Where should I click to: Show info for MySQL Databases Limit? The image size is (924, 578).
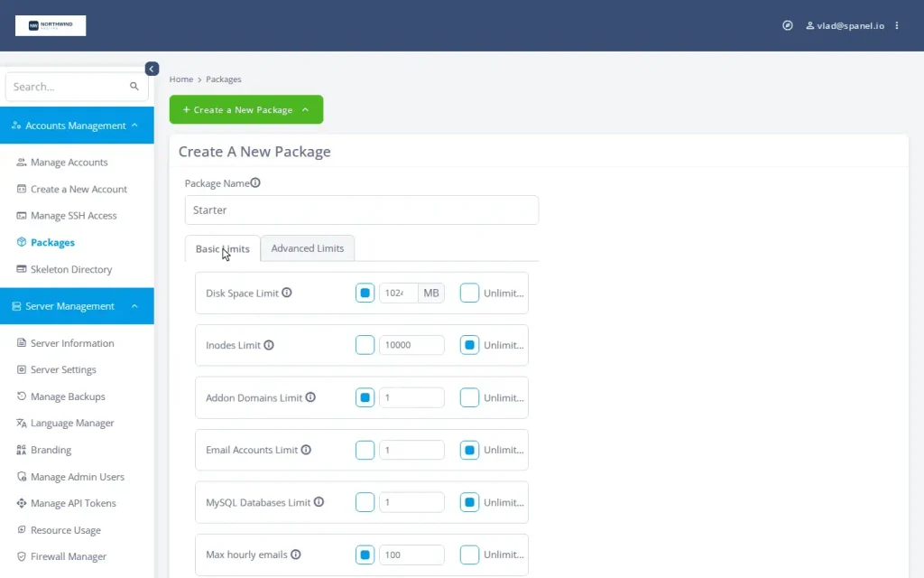click(319, 502)
